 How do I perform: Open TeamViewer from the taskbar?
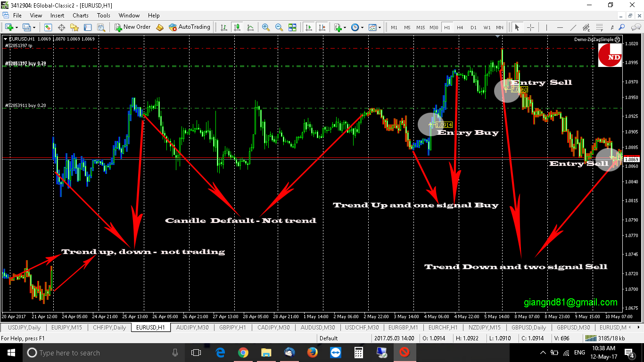coord(335,353)
